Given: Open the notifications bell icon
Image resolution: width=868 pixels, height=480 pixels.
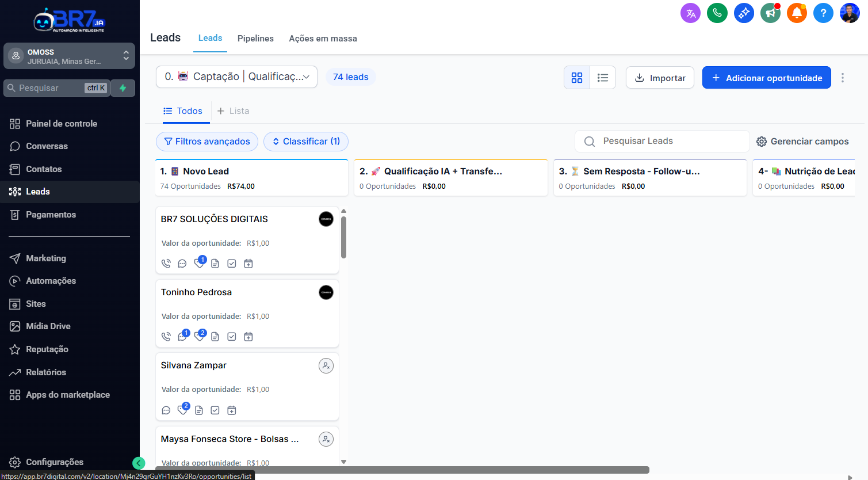Looking at the screenshot, I should tap(797, 13).
